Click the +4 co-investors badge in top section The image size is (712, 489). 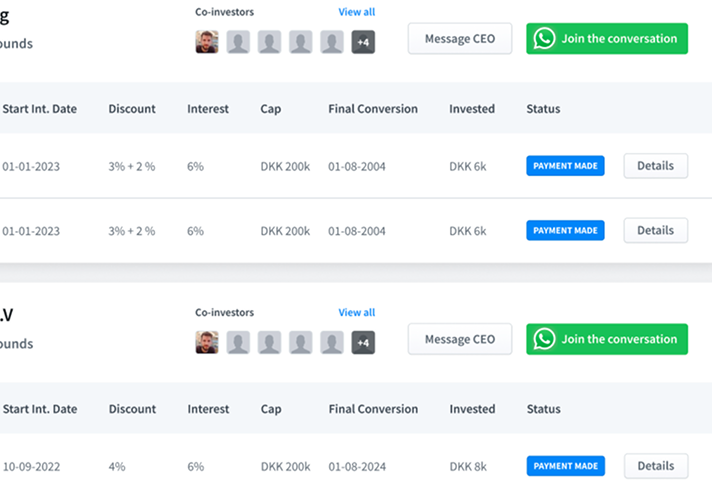(x=363, y=42)
